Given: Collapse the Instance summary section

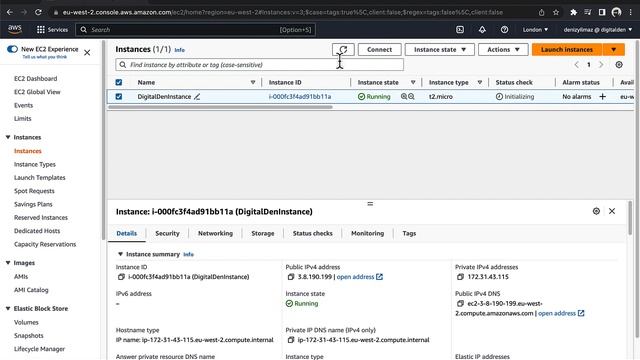Looking at the screenshot, I should coord(120,254).
